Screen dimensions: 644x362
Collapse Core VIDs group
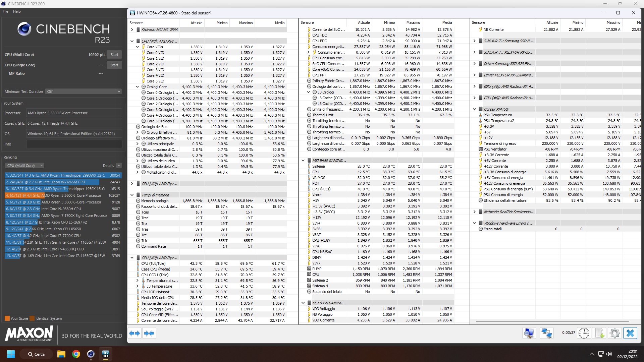[137, 47]
